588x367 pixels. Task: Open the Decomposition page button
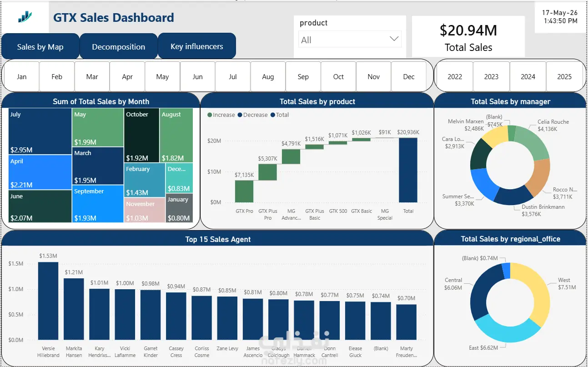coord(119,46)
